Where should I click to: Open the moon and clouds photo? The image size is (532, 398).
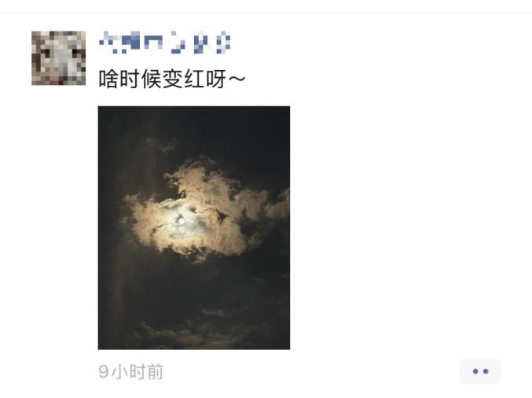click(194, 227)
